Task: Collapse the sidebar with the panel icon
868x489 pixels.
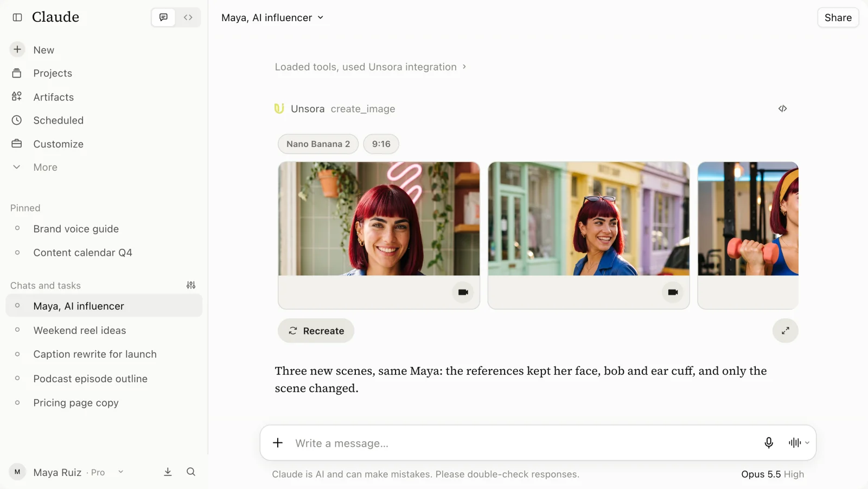Action: pyautogui.click(x=17, y=17)
